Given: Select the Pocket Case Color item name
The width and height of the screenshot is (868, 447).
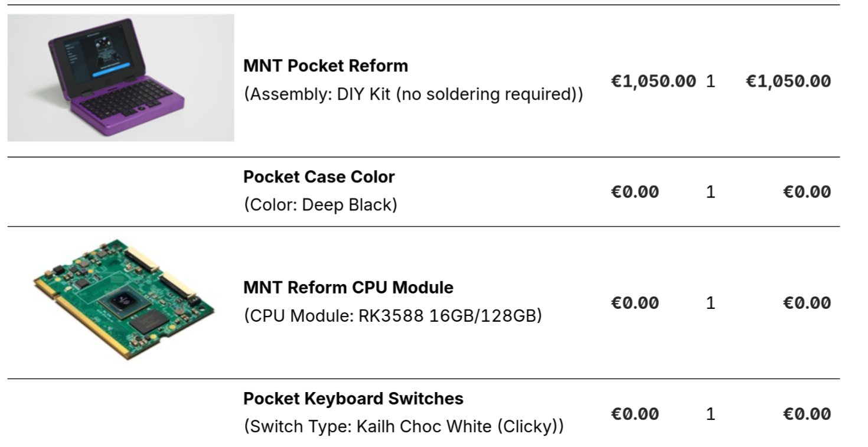Looking at the screenshot, I should pos(319,177).
